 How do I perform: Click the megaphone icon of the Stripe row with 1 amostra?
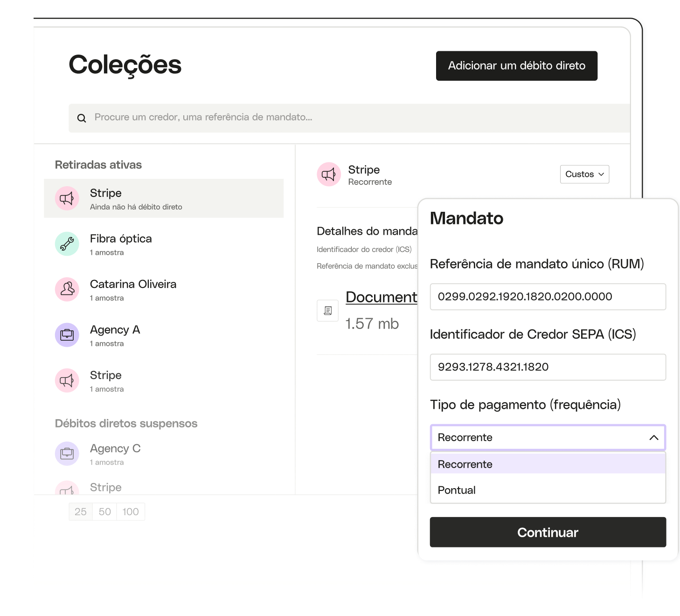tap(67, 380)
